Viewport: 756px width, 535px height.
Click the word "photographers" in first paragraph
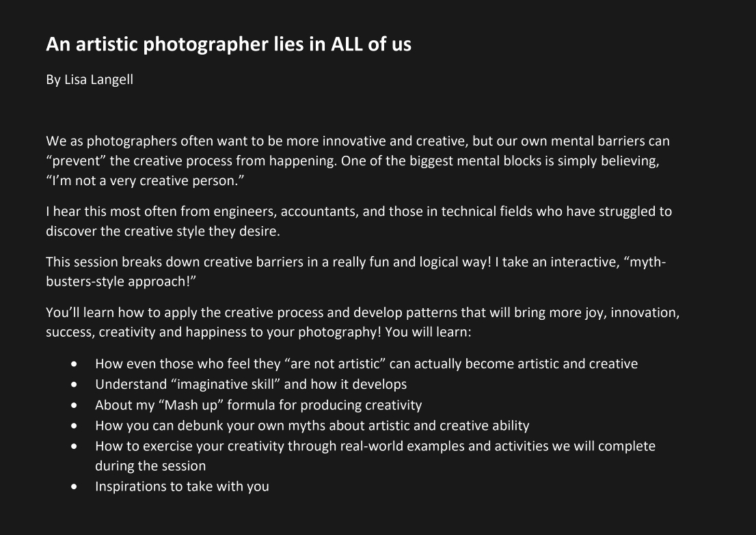132,141
